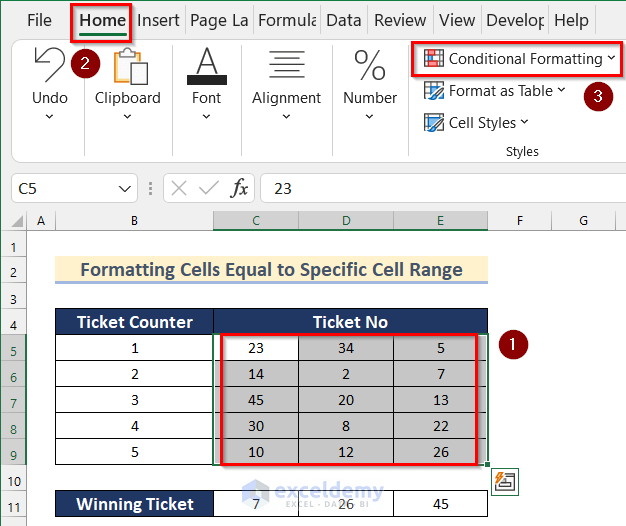The height and width of the screenshot is (526, 626).
Task: Open the Clipboard paste icon
Action: [x=127, y=67]
